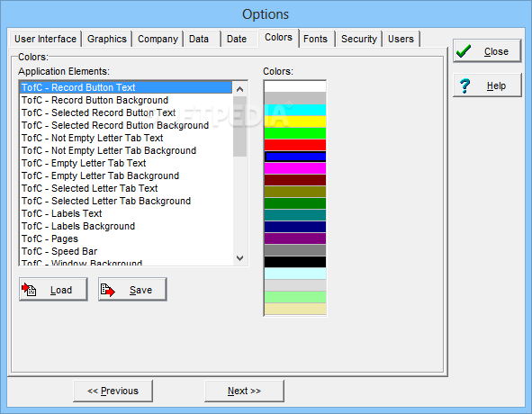
Task: Select the red color swatch
Action: (295, 145)
